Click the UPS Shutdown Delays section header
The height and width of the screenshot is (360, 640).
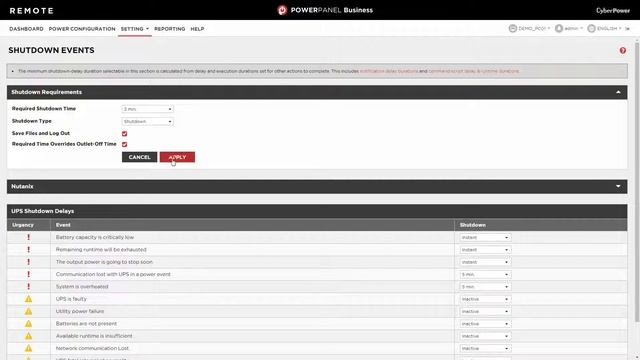tap(317, 211)
